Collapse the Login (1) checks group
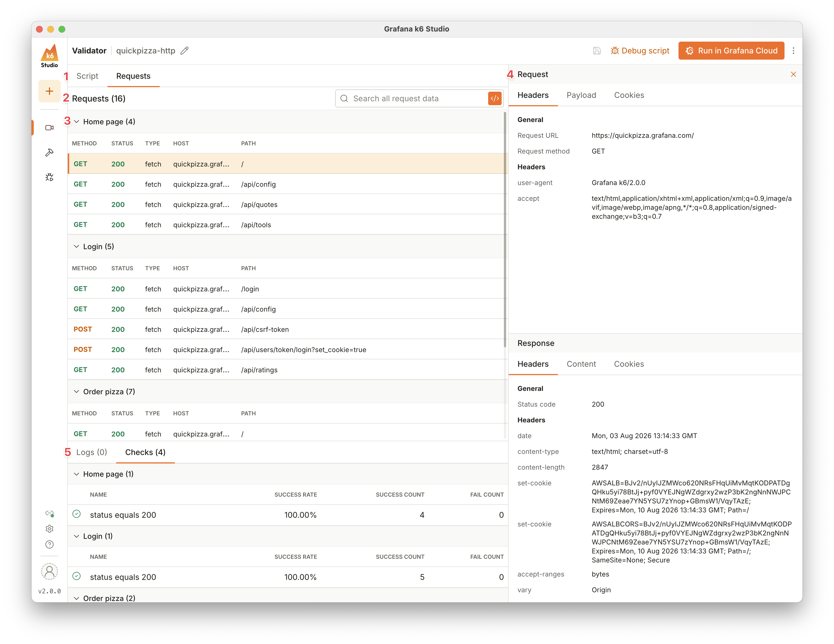 click(x=76, y=536)
